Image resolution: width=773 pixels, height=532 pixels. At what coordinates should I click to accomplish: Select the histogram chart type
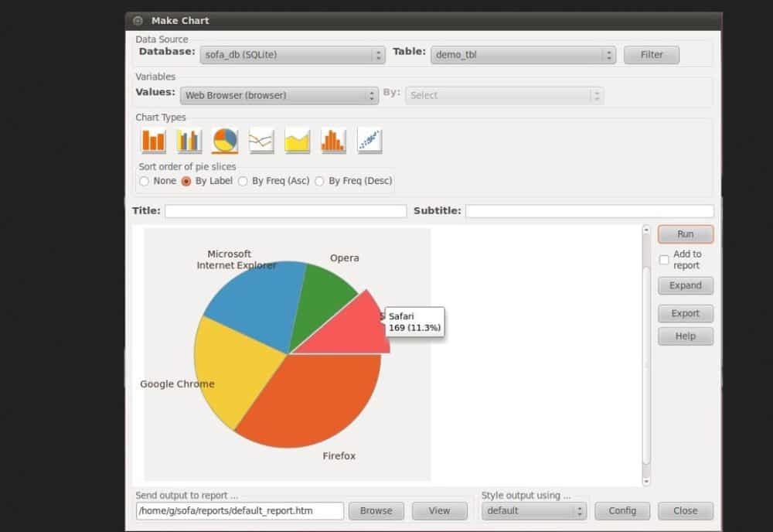click(x=333, y=141)
